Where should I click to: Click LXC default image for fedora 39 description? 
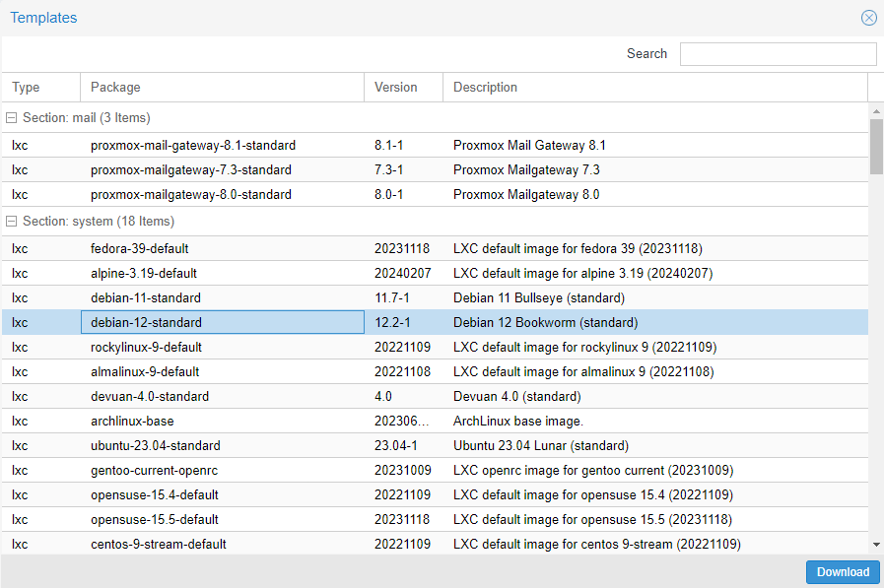click(578, 249)
